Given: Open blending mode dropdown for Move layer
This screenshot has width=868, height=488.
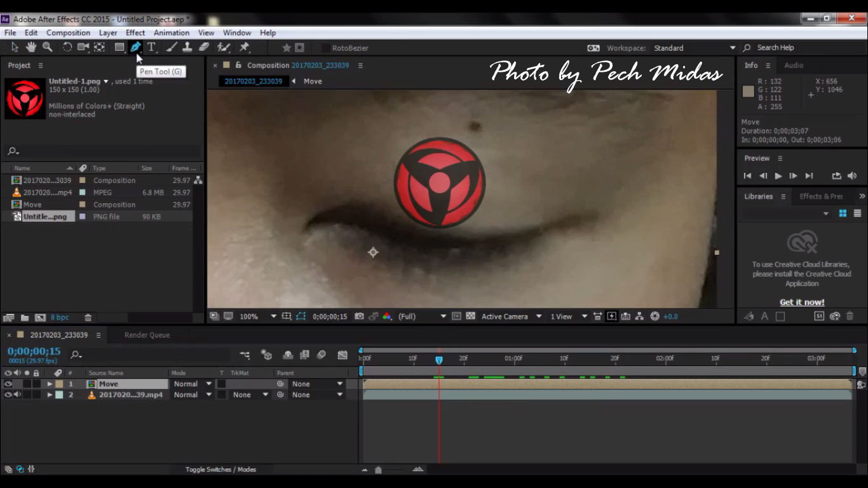Looking at the screenshot, I should pyautogui.click(x=193, y=384).
